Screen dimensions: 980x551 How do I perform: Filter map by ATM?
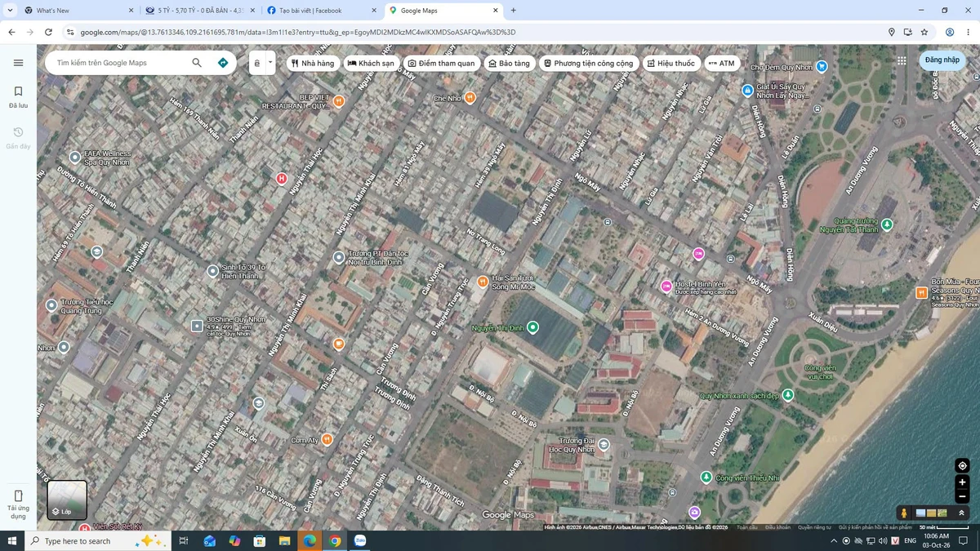722,63
